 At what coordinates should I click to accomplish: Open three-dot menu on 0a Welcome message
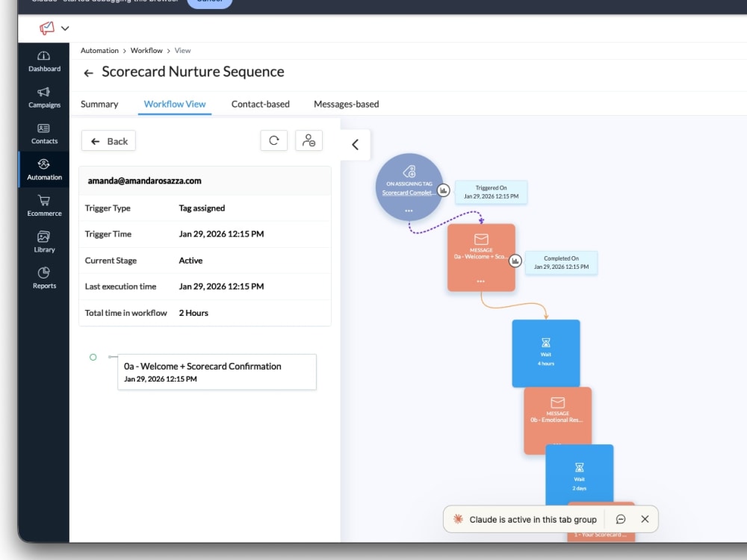[480, 281]
